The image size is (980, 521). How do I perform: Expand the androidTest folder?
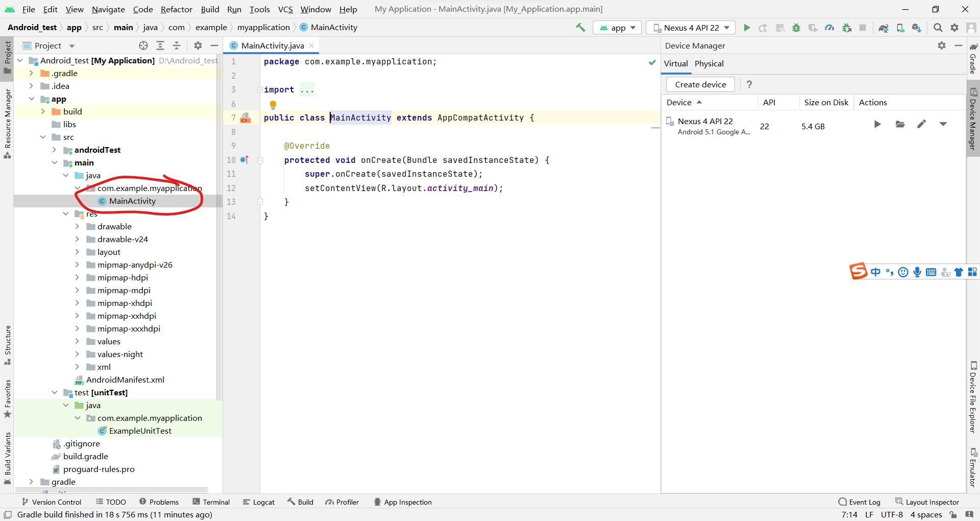pyautogui.click(x=55, y=150)
